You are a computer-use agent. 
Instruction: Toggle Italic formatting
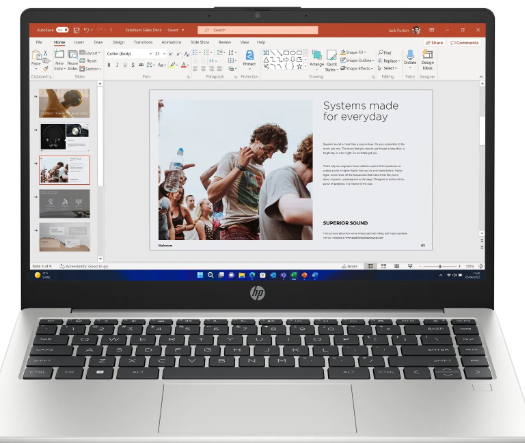point(117,65)
